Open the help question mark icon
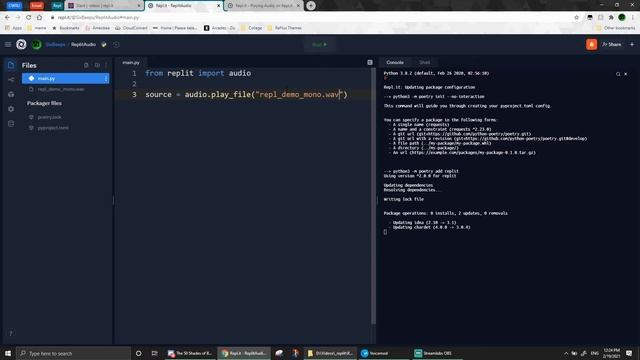Screen dimensions: 640x360 click(x=11, y=333)
